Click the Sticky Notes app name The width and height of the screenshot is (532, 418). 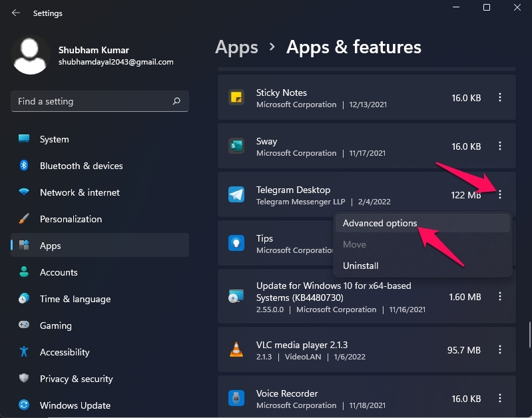281,93
